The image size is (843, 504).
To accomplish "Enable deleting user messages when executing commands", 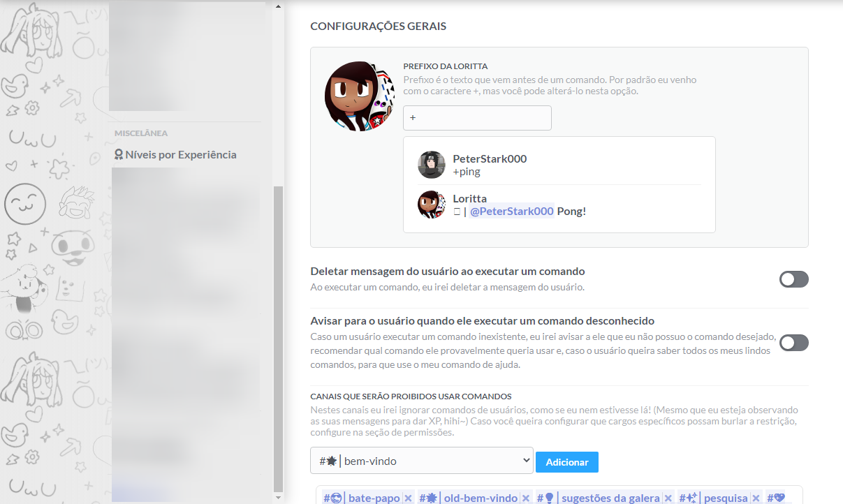I will tap(794, 279).
